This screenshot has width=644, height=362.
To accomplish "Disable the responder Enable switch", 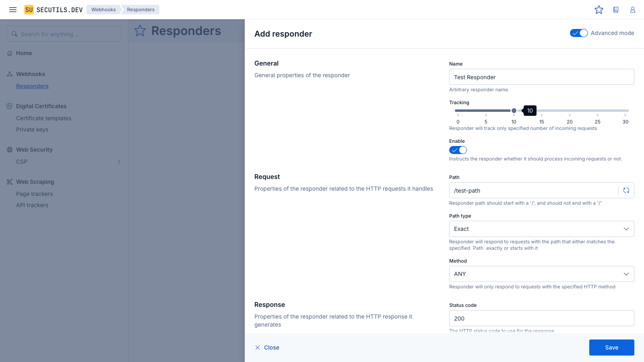I will coord(458,150).
